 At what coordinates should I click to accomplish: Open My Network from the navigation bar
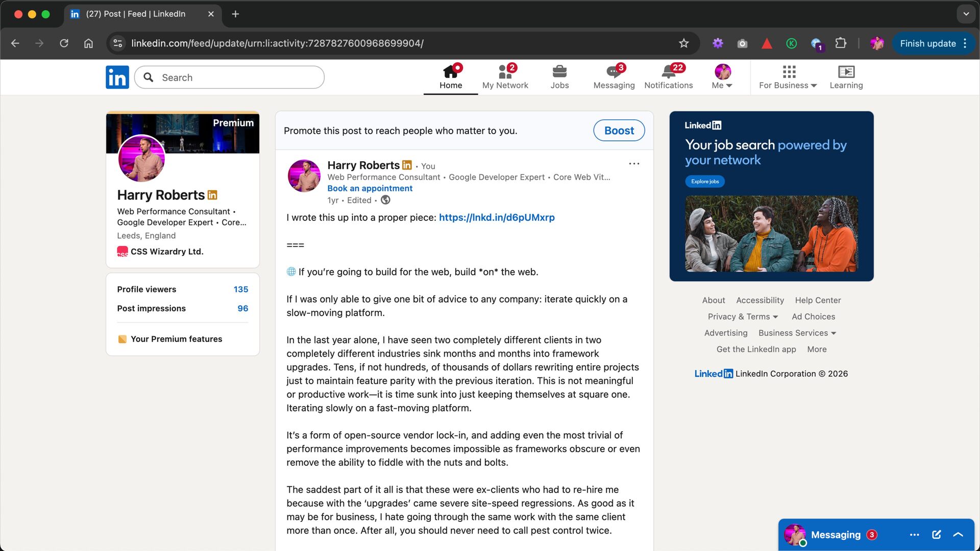click(x=505, y=77)
